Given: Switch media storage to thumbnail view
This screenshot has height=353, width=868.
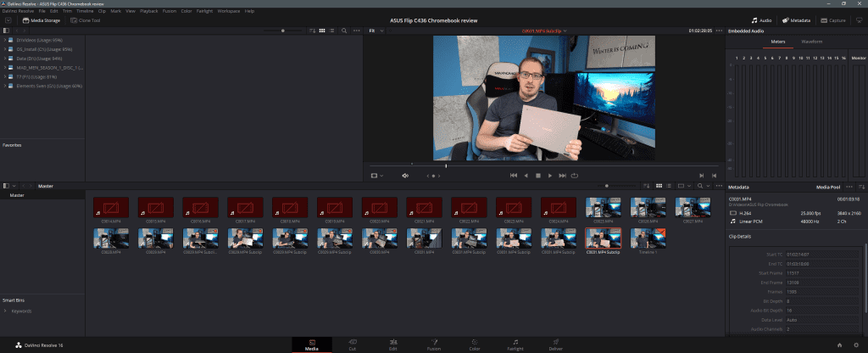Looking at the screenshot, I should (x=323, y=31).
